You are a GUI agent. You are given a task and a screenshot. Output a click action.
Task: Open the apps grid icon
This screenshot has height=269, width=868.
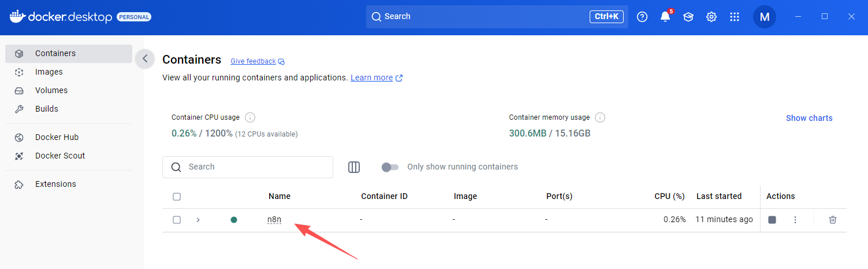(x=735, y=17)
